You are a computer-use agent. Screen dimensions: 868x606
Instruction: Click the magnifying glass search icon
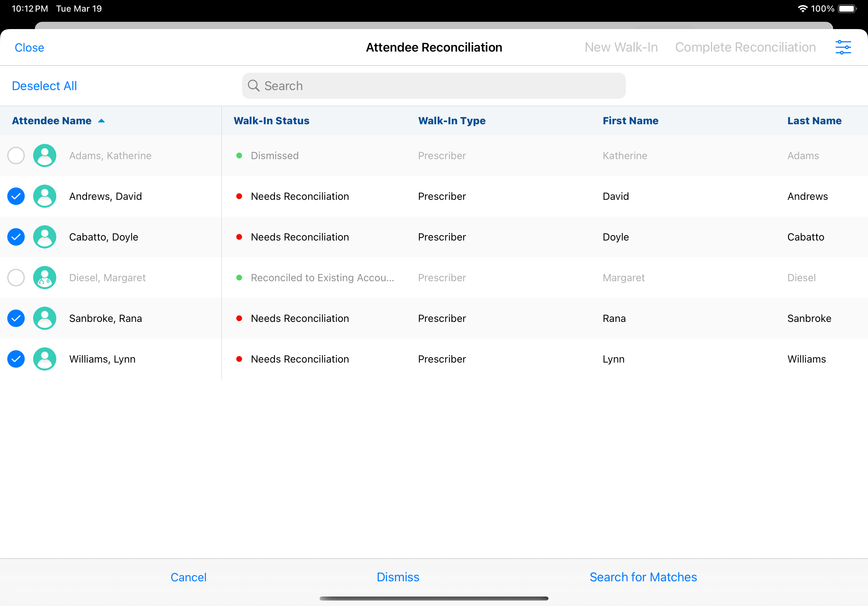point(253,86)
